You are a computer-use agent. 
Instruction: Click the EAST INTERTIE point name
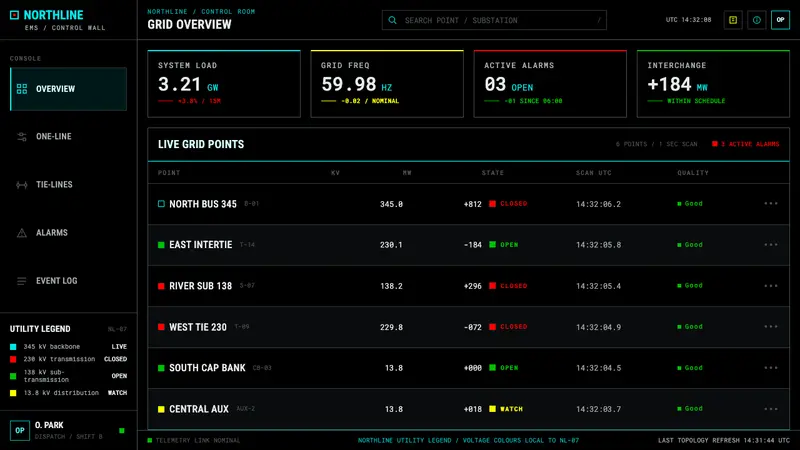tap(201, 245)
